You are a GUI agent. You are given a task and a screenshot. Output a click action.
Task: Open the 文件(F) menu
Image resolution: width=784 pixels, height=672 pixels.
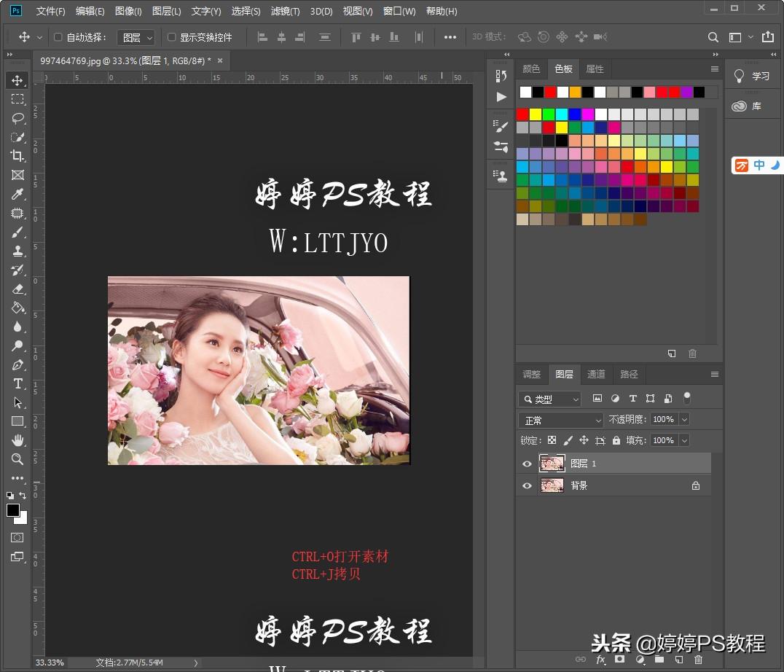[50, 11]
